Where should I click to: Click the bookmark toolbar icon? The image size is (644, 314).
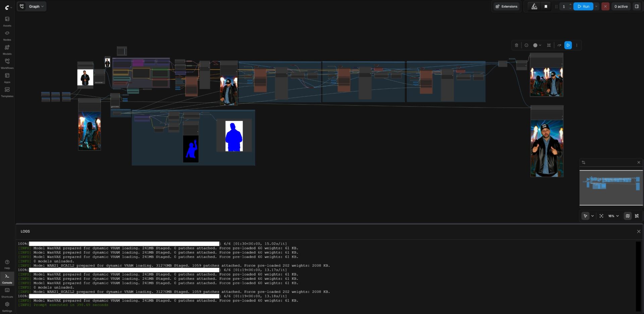[546, 6]
